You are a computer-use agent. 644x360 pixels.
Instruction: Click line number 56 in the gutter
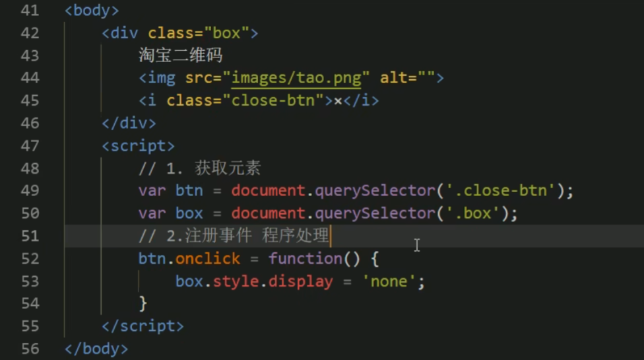tap(30, 349)
